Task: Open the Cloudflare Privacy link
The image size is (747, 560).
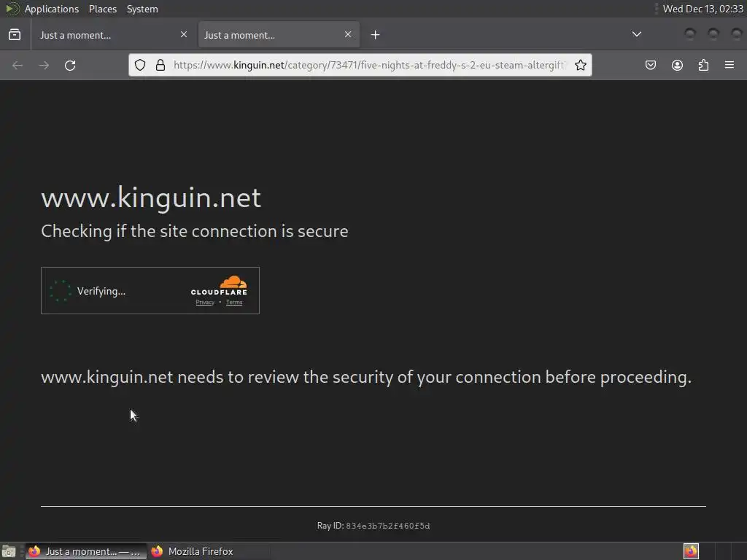Action: coord(205,303)
